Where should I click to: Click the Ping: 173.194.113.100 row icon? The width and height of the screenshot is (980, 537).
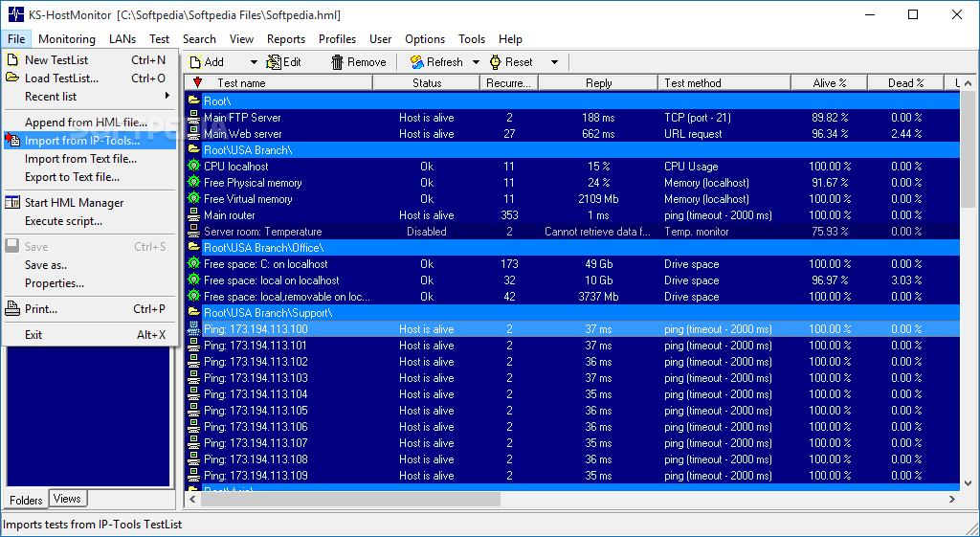coord(193,329)
